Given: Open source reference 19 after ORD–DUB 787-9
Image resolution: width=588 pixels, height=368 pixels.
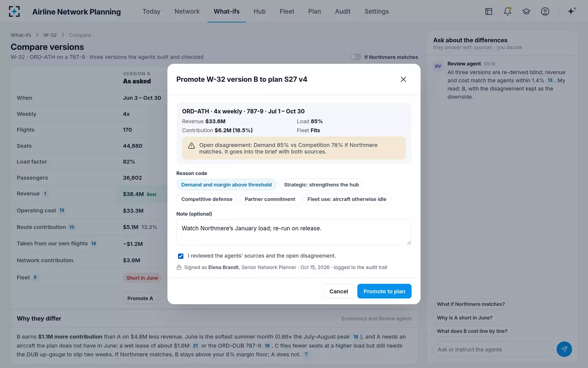Looking at the screenshot, I should (x=267, y=346).
